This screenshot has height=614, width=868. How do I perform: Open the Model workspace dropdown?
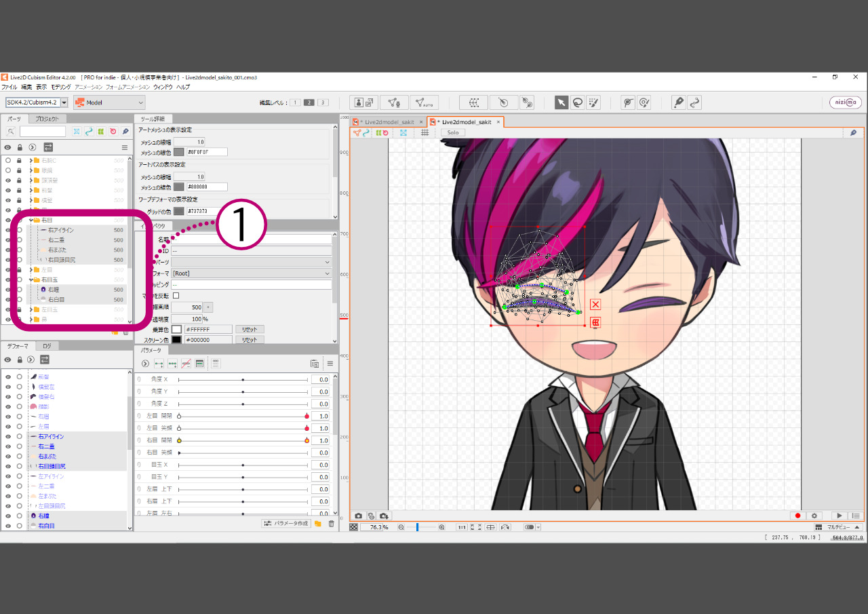pos(109,102)
